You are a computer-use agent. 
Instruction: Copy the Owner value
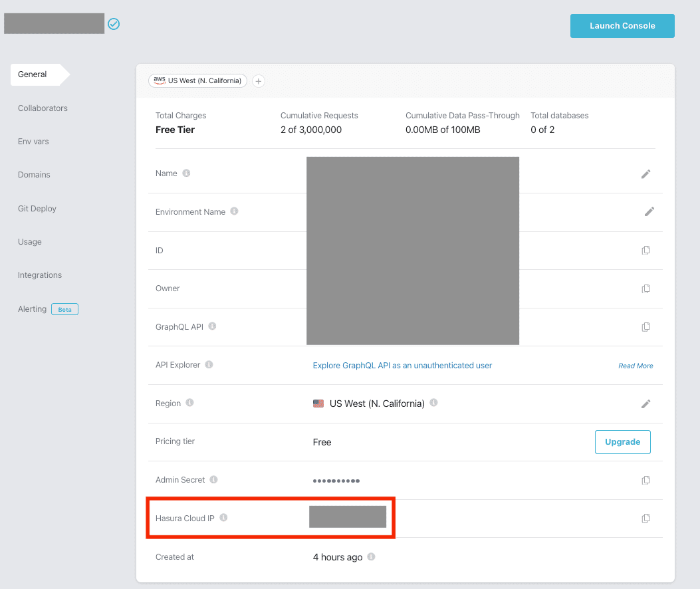tap(645, 289)
